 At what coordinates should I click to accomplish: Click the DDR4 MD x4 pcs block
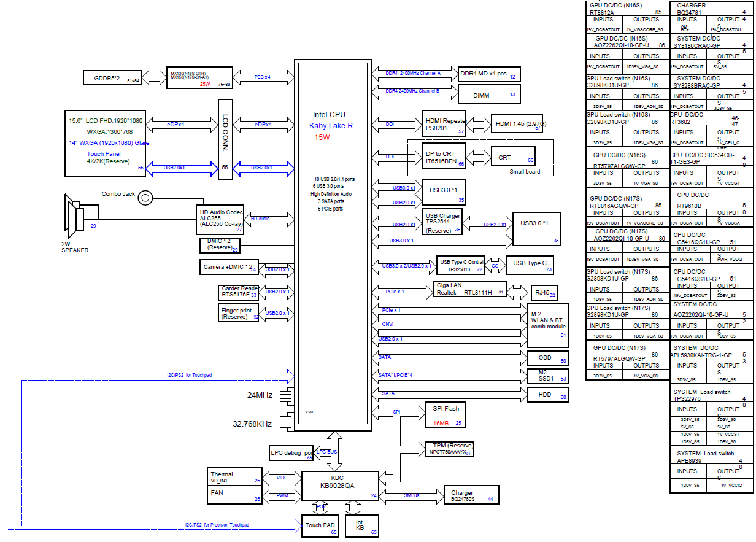[490, 74]
